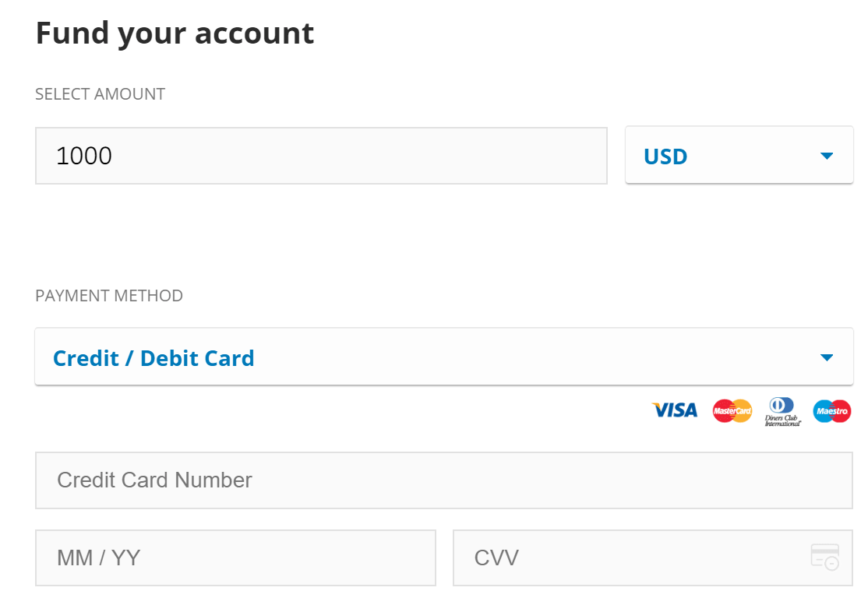
Task: Click the Visa card logo
Action: tap(675, 410)
